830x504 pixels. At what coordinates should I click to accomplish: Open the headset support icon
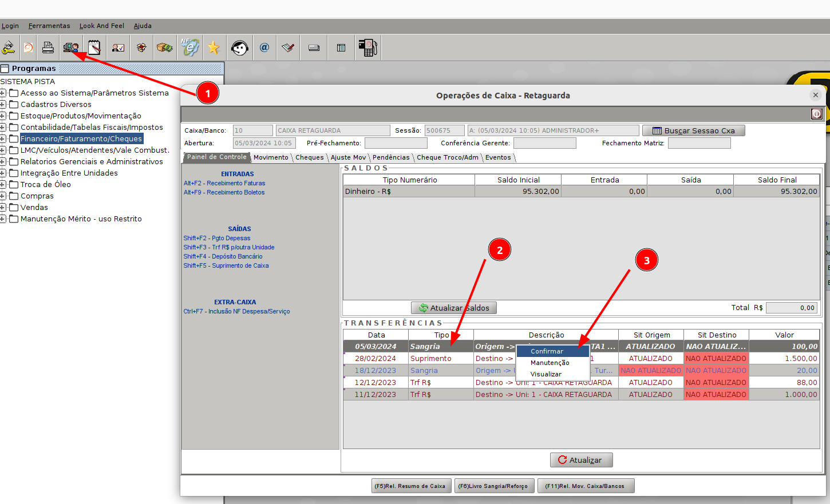[x=239, y=48]
